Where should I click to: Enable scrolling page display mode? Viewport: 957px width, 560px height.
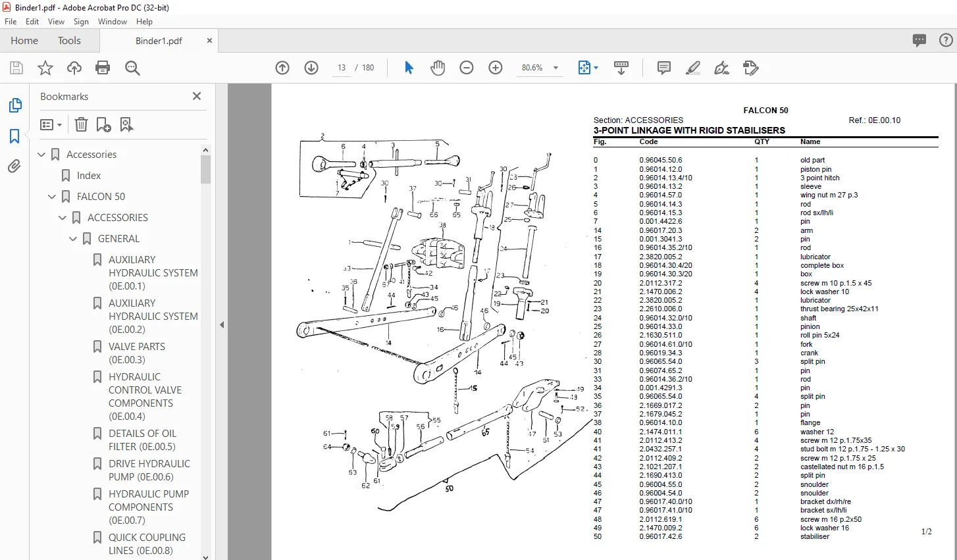click(x=621, y=68)
